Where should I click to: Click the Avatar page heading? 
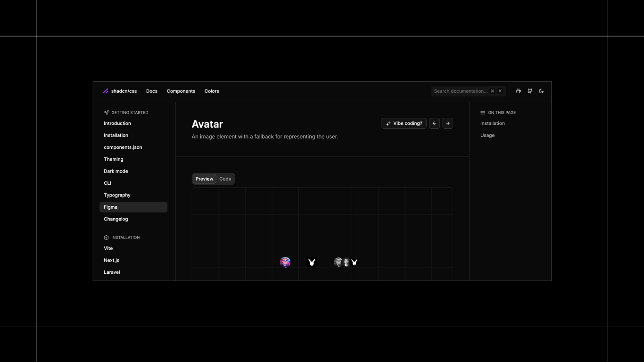(207, 124)
